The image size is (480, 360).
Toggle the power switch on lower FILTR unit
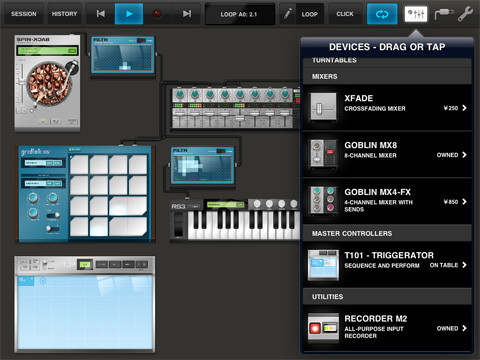tap(221, 151)
